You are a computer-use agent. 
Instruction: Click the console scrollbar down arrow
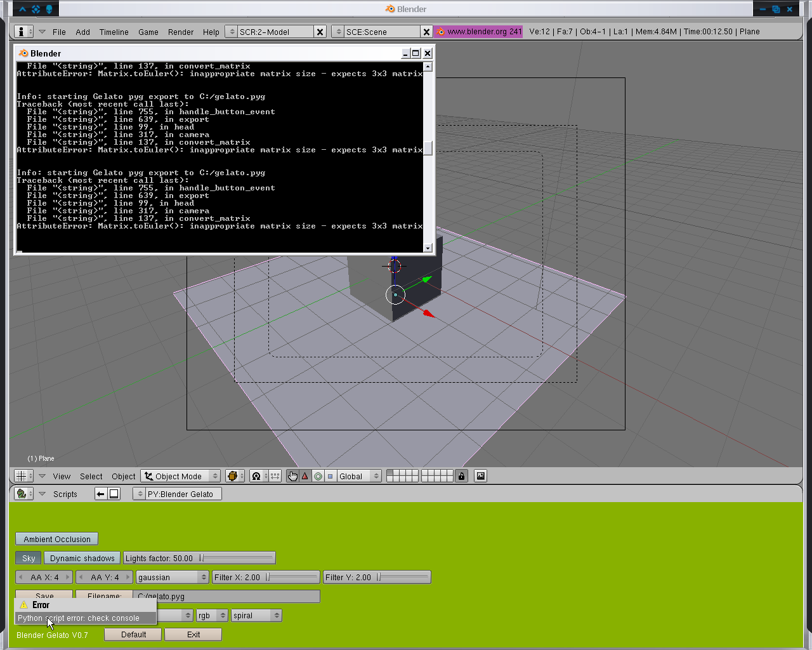[x=428, y=248]
